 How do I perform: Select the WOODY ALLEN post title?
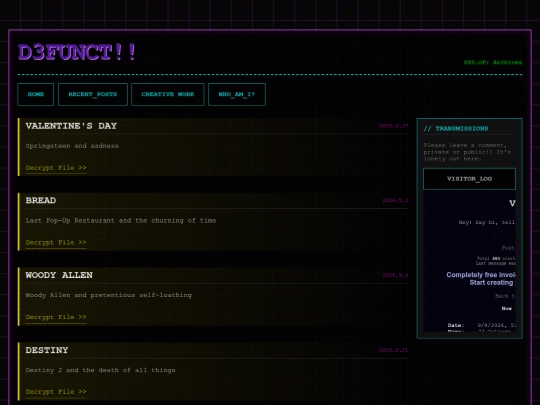pyautogui.click(x=59, y=275)
